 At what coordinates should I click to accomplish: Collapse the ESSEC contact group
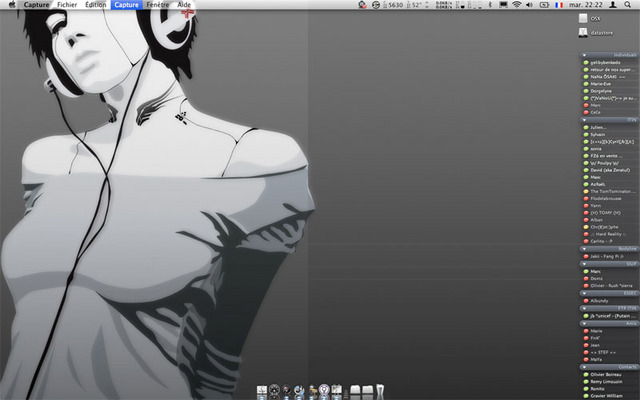pos(584,293)
